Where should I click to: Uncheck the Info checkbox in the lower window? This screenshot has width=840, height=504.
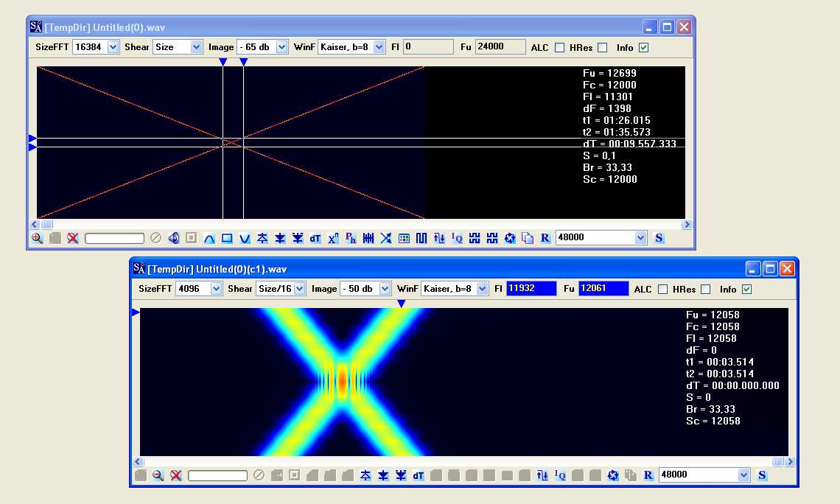[747, 290]
